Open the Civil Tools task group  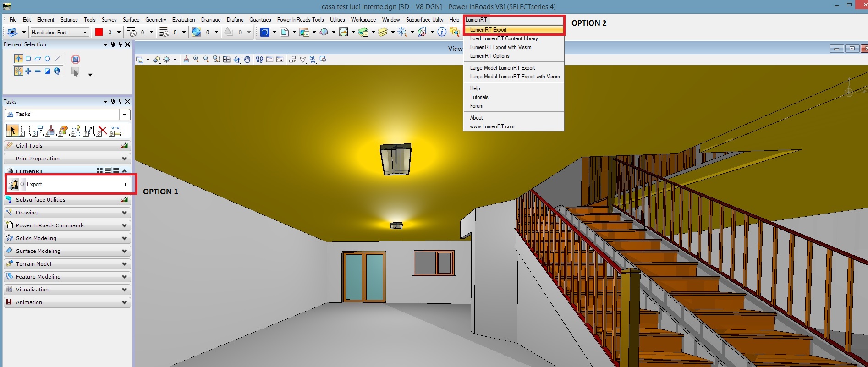click(67, 146)
